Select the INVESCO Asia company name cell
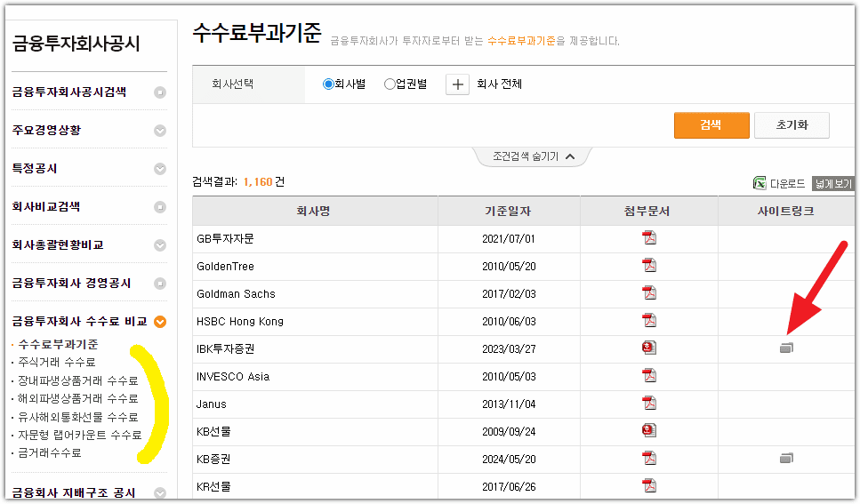 pyautogui.click(x=315, y=377)
